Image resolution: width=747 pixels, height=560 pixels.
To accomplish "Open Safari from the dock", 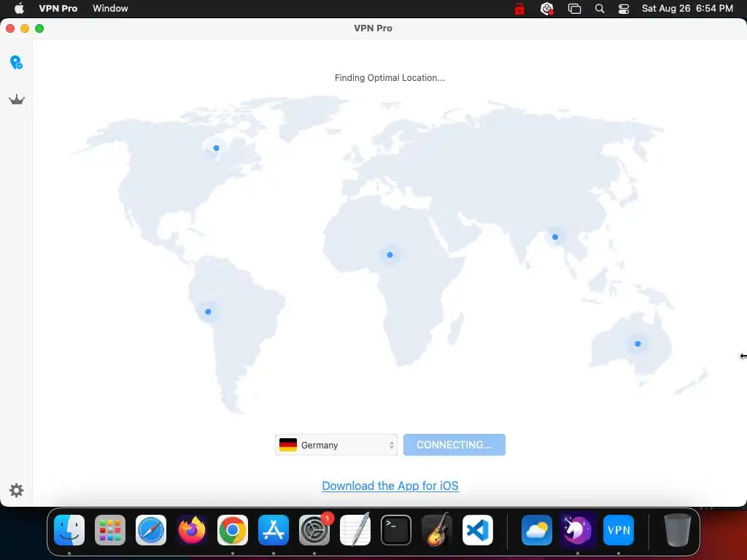I will point(151,529).
